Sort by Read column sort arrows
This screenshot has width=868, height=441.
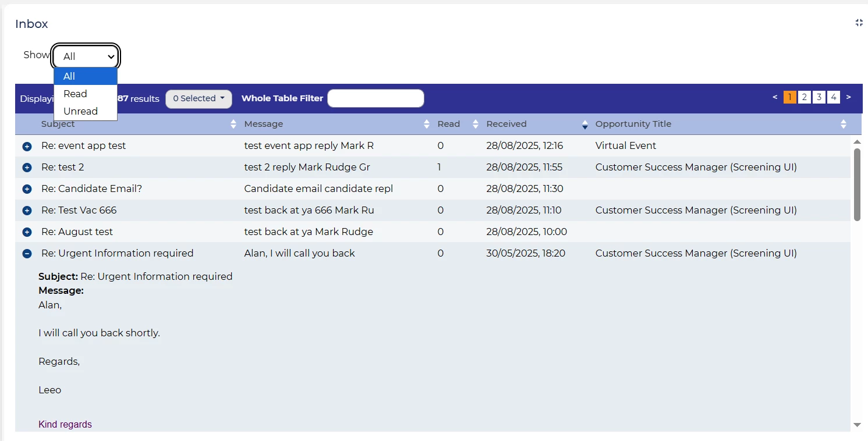coord(476,124)
